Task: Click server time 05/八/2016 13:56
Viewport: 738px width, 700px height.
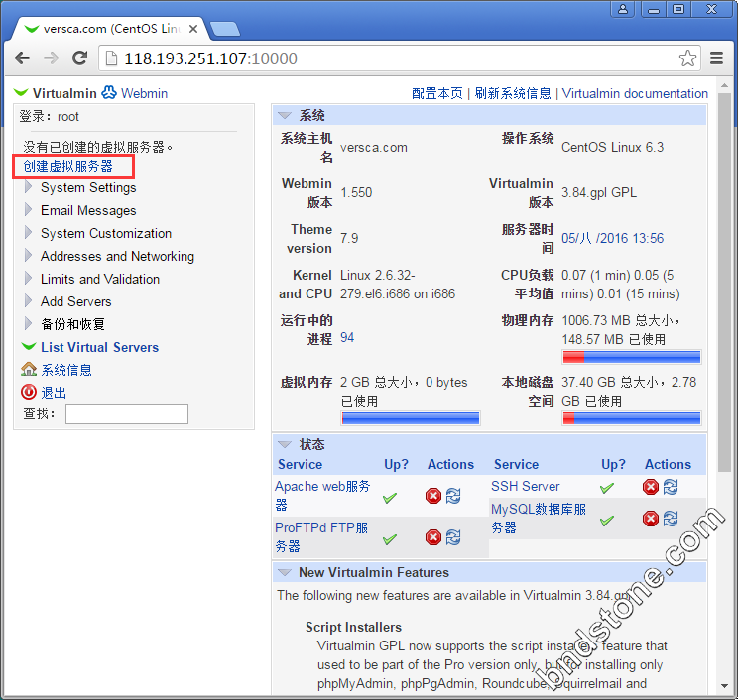Action: [612, 238]
